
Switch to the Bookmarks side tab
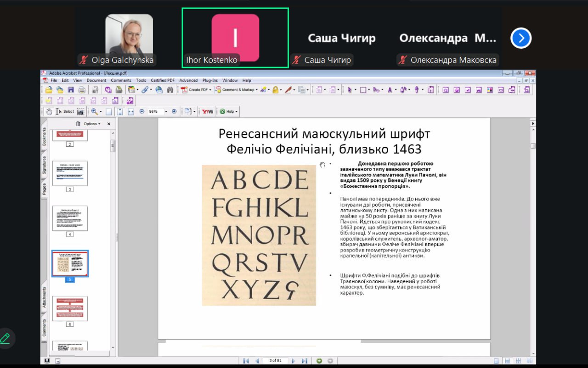pos(45,136)
